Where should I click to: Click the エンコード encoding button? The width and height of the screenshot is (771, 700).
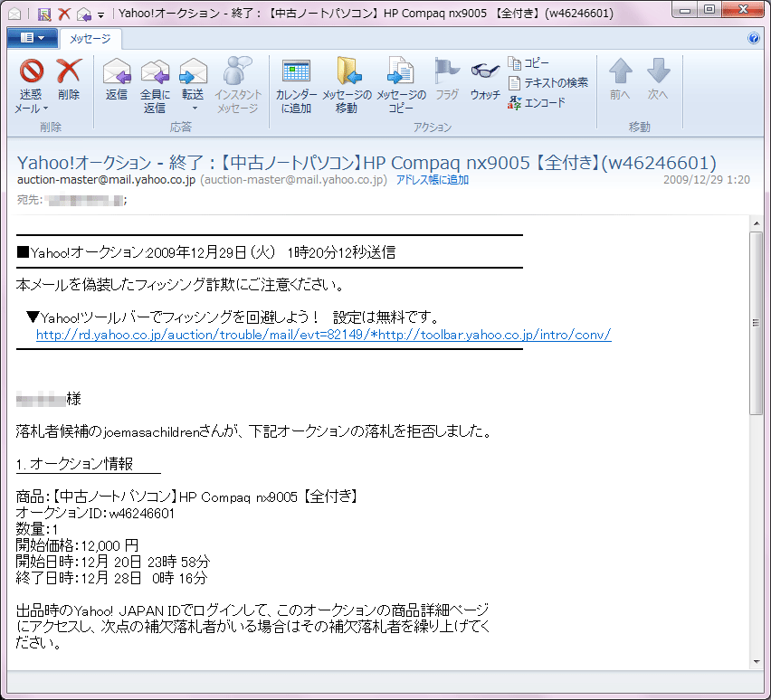point(537,103)
